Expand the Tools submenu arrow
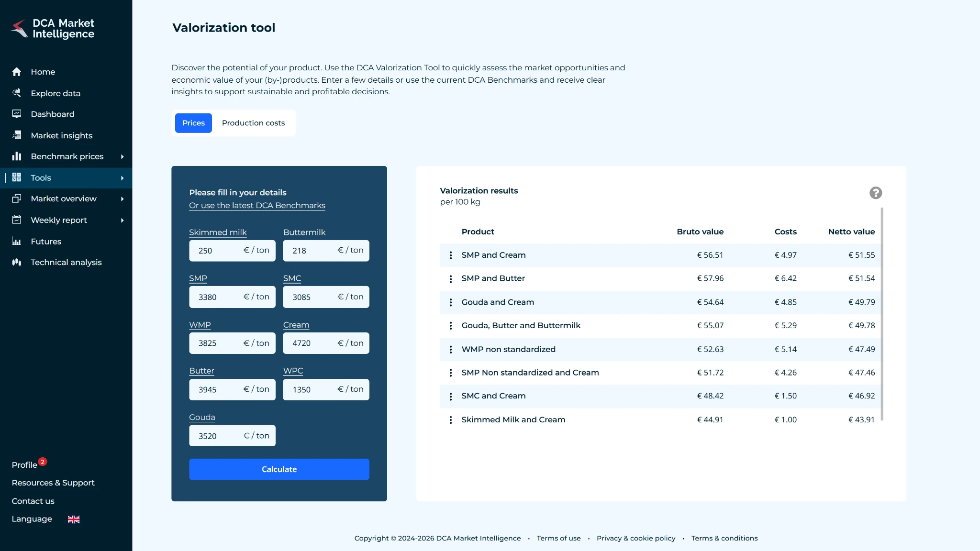The image size is (980, 551). pos(122,178)
